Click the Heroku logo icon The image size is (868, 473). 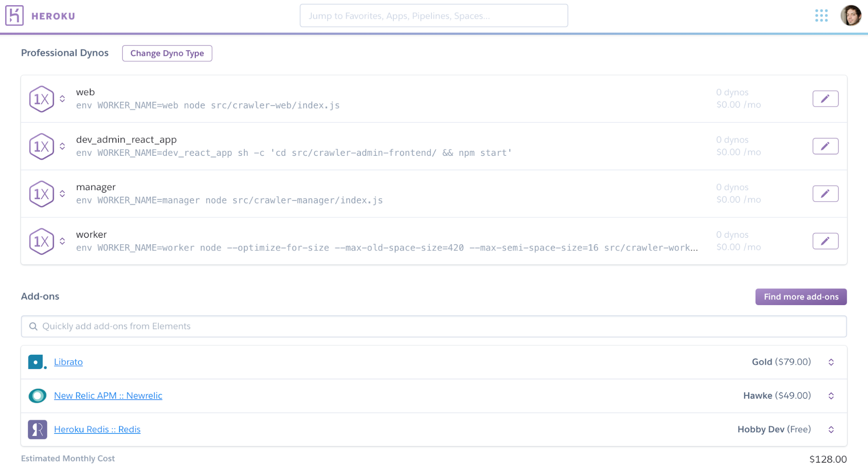tap(14, 16)
